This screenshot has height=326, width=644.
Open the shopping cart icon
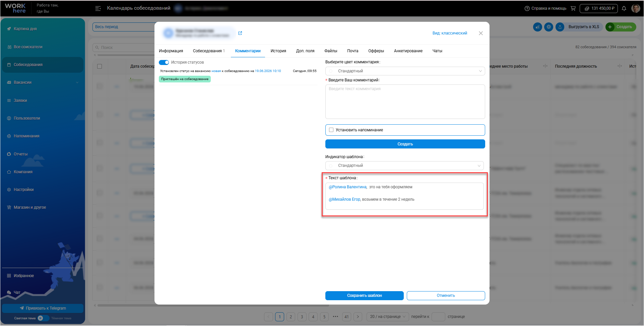tap(573, 8)
